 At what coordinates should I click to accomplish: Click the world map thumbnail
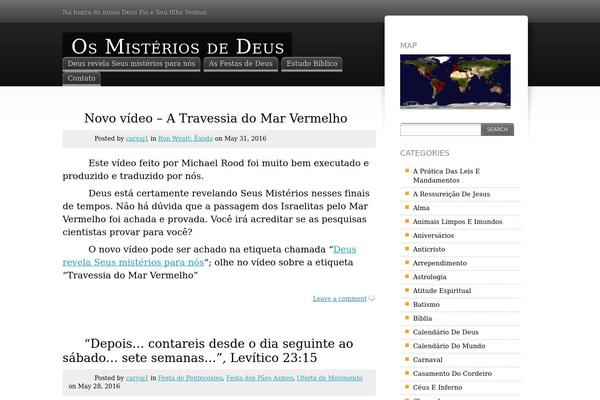[x=455, y=82]
